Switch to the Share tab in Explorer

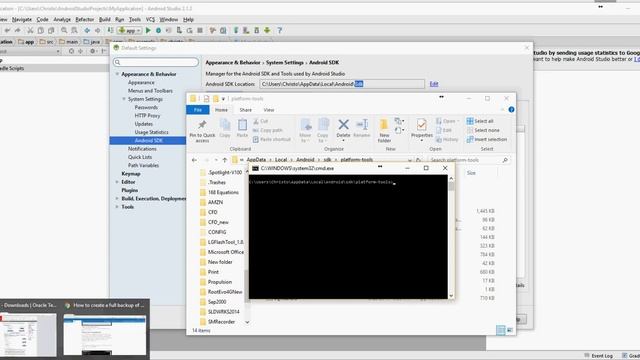(x=245, y=110)
